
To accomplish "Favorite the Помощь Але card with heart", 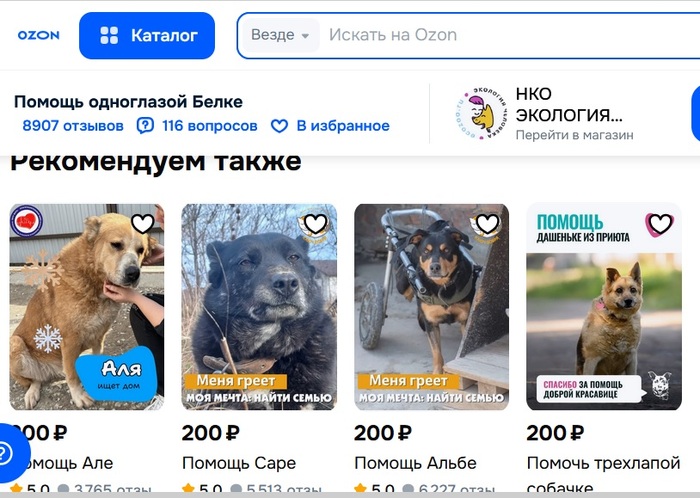I will pyautogui.click(x=143, y=224).
